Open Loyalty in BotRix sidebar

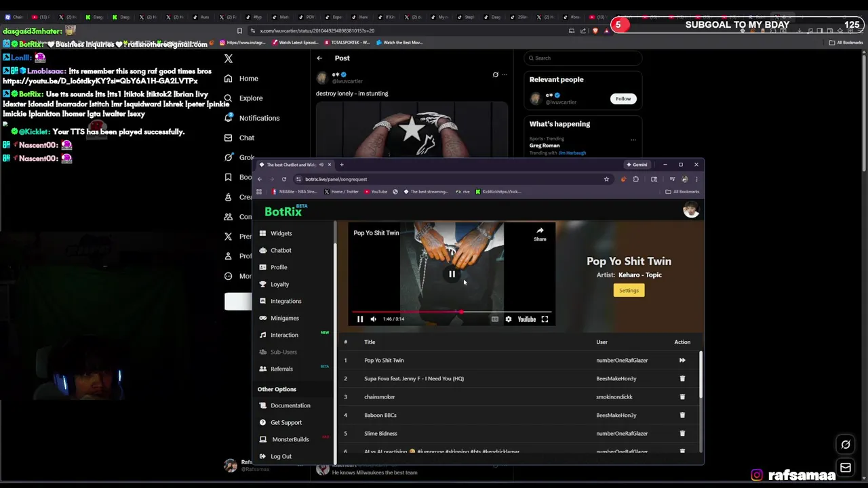tap(279, 284)
